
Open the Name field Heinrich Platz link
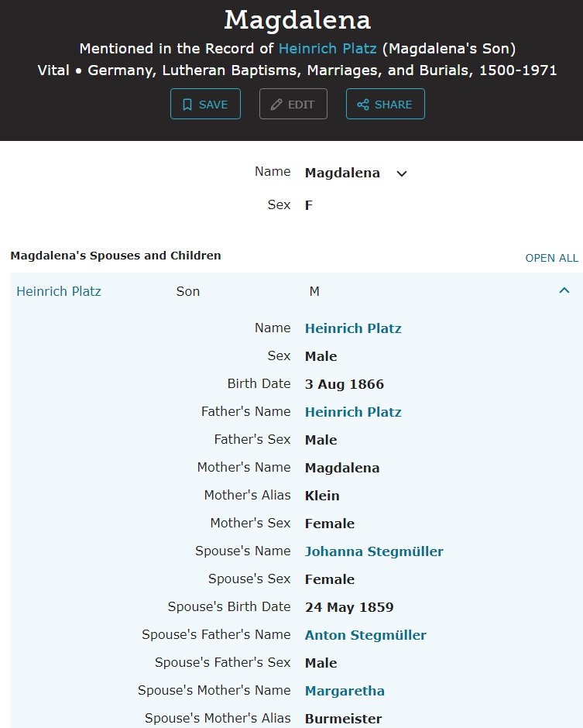click(353, 328)
